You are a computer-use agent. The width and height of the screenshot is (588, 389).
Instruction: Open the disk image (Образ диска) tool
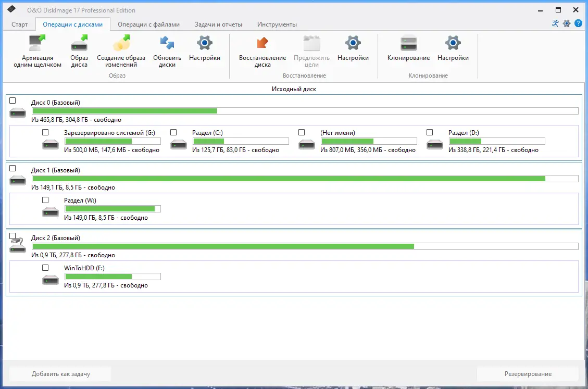pyautogui.click(x=79, y=43)
